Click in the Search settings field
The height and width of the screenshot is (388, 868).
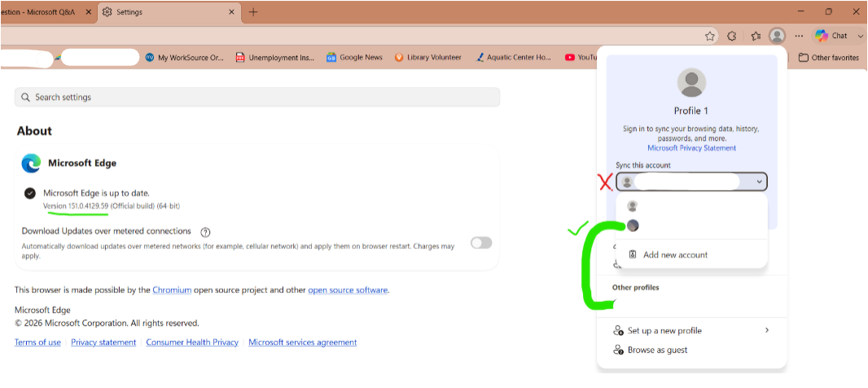[256, 97]
